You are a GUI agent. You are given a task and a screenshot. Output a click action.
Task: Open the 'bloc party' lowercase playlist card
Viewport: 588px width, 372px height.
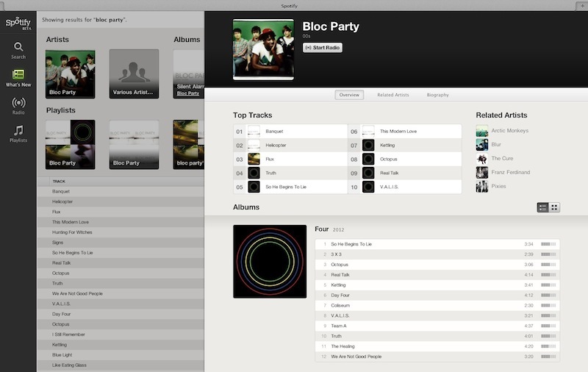189,144
